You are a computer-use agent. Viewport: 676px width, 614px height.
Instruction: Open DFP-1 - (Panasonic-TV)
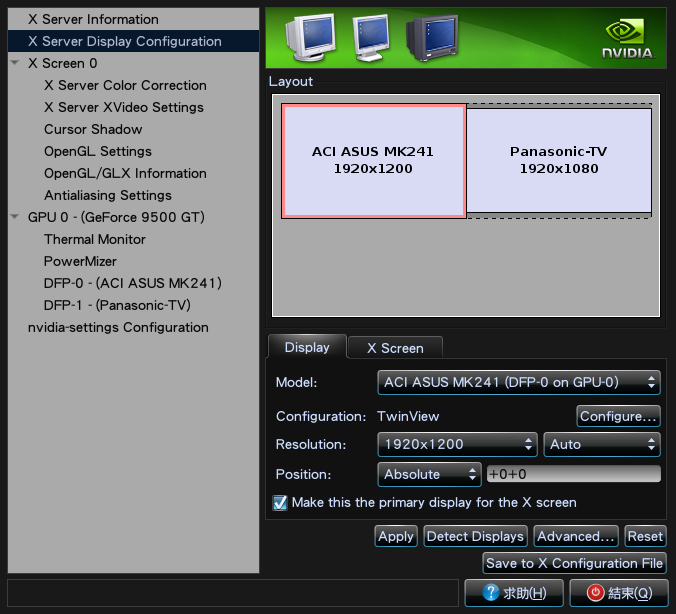pos(133,305)
